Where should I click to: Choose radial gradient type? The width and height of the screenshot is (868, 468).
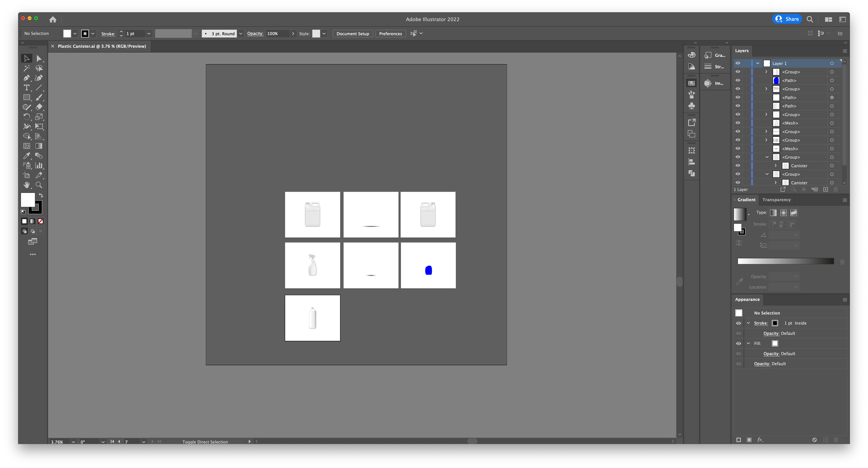click(x=783, y=213)
